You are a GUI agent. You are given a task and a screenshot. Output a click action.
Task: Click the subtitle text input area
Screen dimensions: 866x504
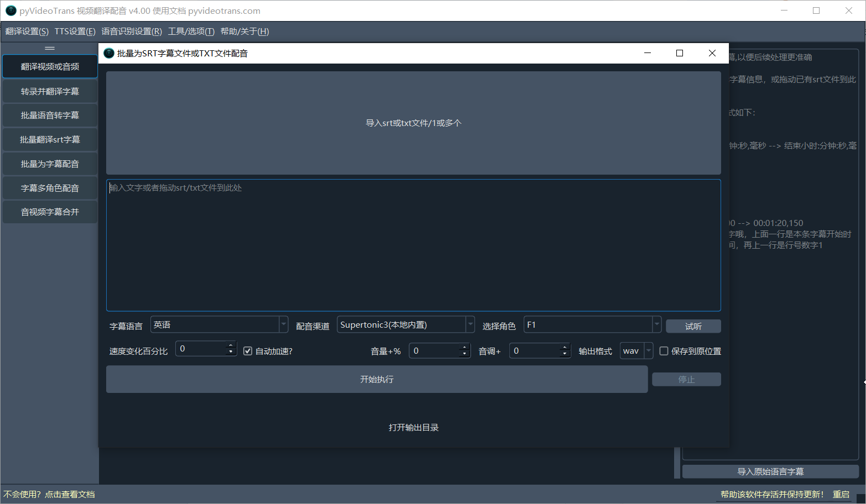413,245
